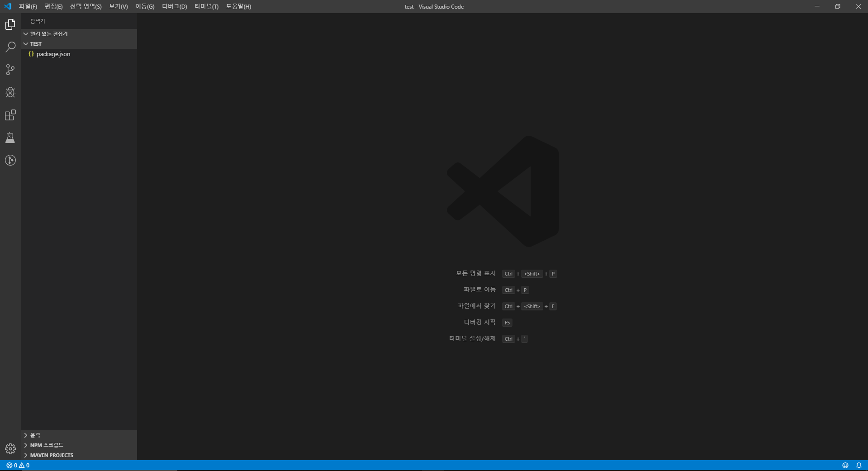This screenshot has width=868, height=471.
Task: Open the 선택 영역(S) menu
Action: click(86, 6)
